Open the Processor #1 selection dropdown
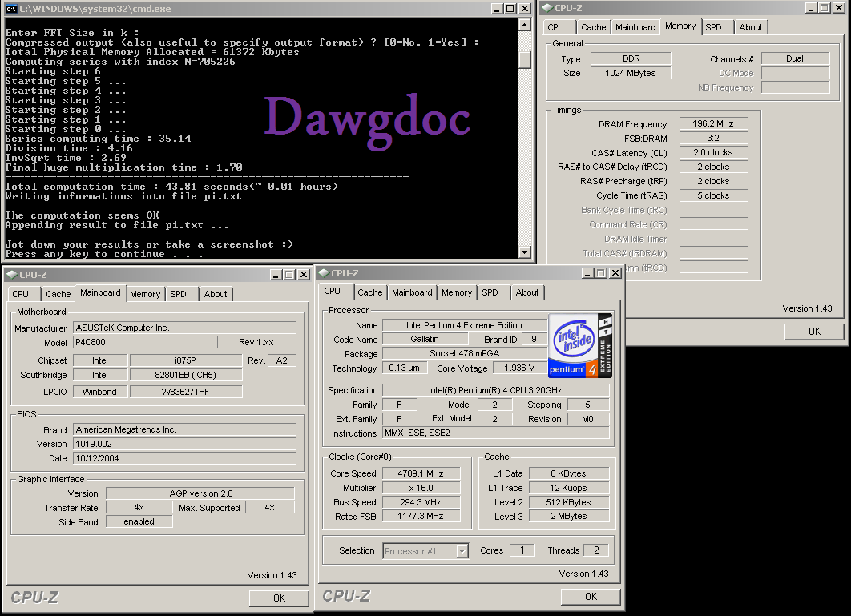 click(x=462, y=551)
